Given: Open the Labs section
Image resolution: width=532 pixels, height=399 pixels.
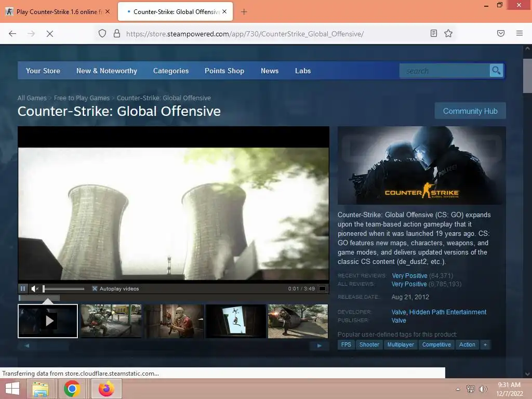Looking at the screenshot, I should pyautogui.click(x=303, y=71).
